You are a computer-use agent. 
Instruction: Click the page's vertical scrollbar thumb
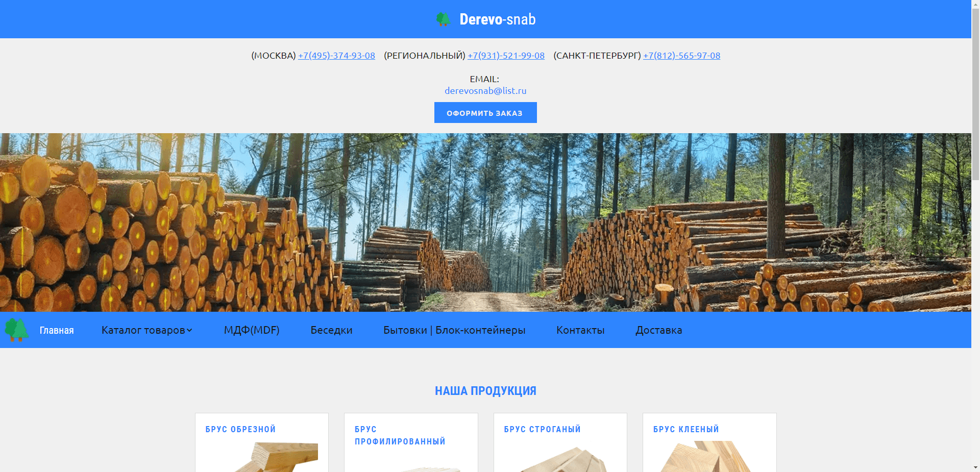(x=975, y=92)
